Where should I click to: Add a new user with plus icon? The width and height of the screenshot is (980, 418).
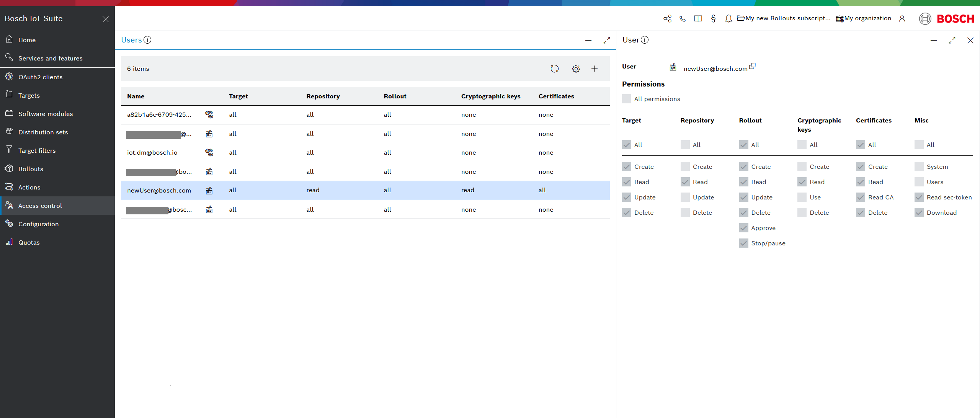click(594, 69)
